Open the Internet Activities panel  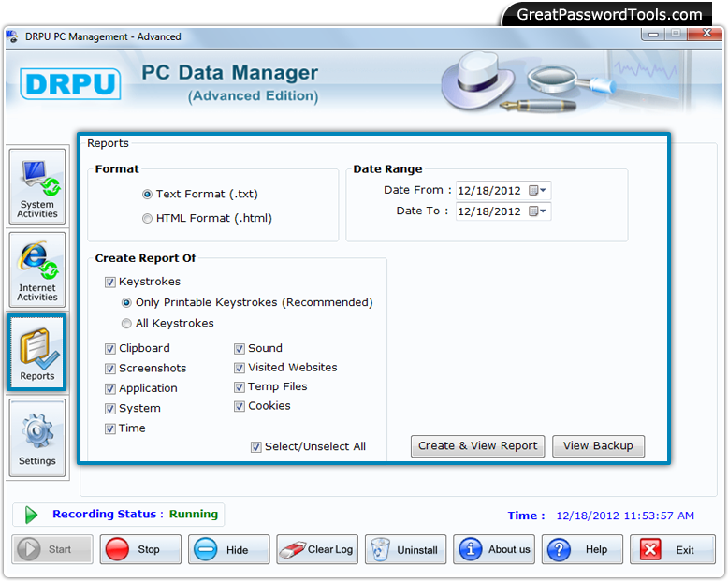point(37,270)
